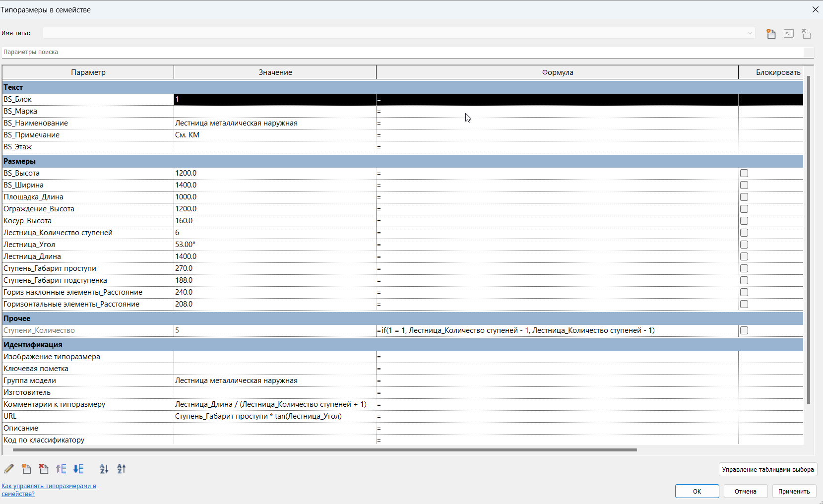Select the Код по классификатору parameter name

tap(88, 440)
